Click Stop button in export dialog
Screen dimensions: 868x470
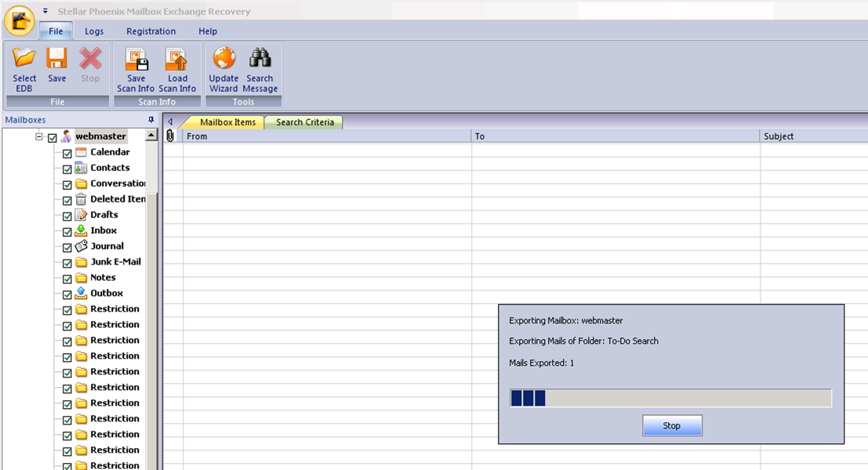[x=672, y=425]
